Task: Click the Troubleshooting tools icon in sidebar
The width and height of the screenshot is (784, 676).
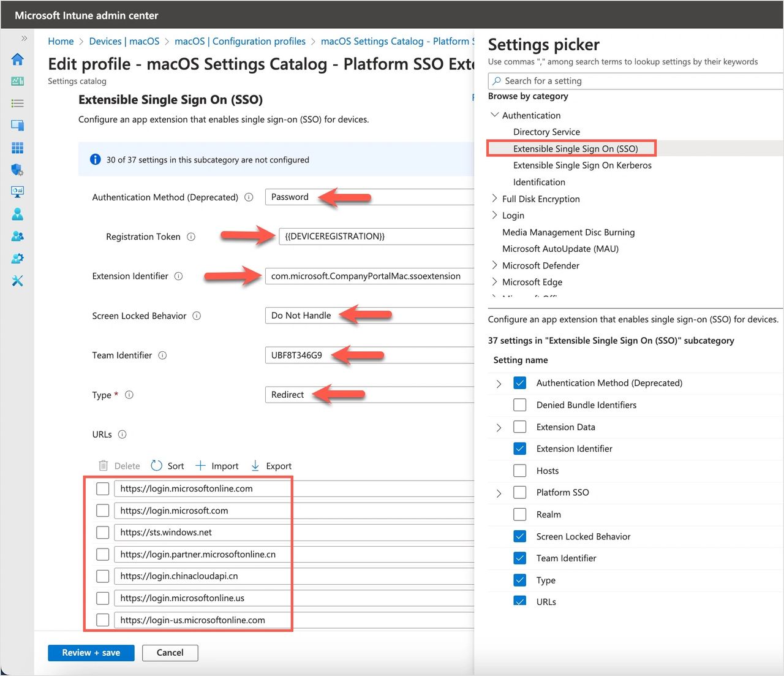Action: (17, 281)
